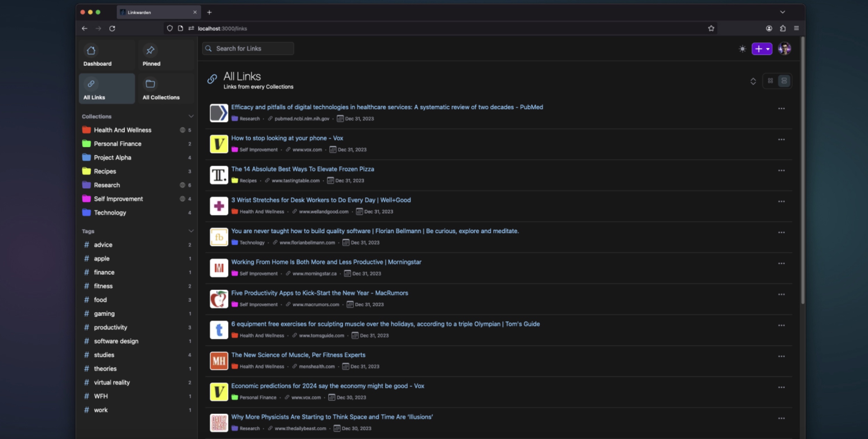Select the software design tag
Screen dimensions: 868x439
point(137,341)
